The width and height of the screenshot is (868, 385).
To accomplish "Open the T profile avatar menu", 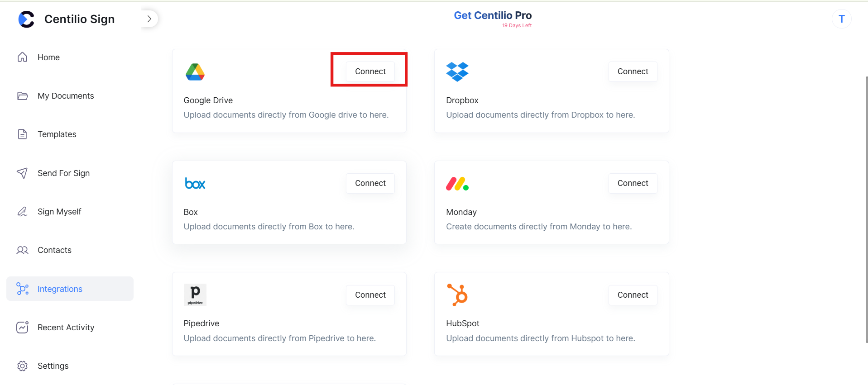I will point(841,19).
